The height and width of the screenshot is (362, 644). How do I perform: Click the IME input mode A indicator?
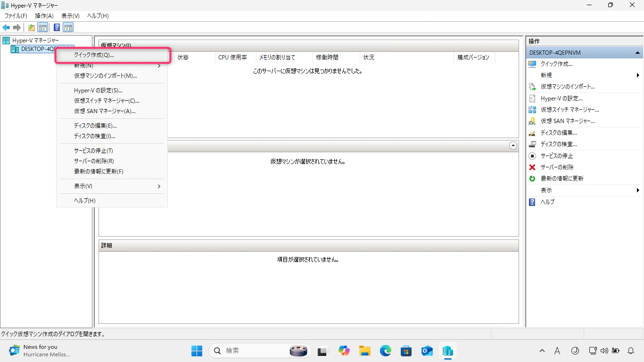tap(557, 351)
